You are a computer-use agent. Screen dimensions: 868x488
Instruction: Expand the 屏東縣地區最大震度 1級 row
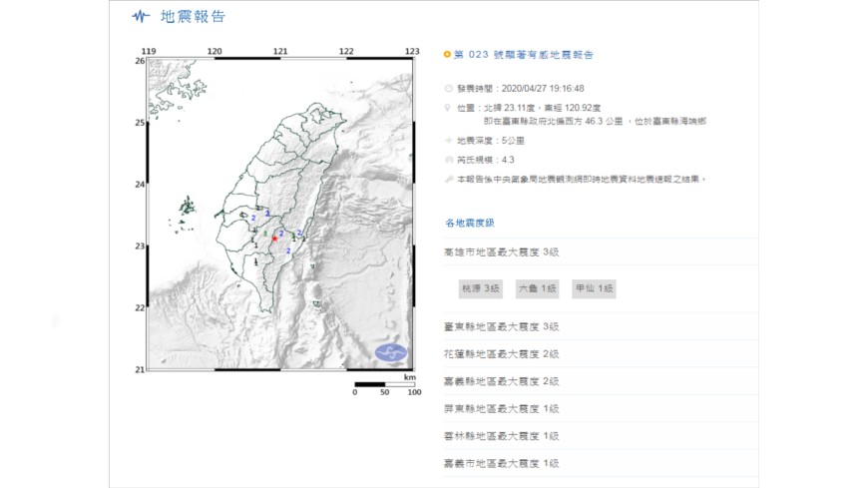click(x=501, y=408)
